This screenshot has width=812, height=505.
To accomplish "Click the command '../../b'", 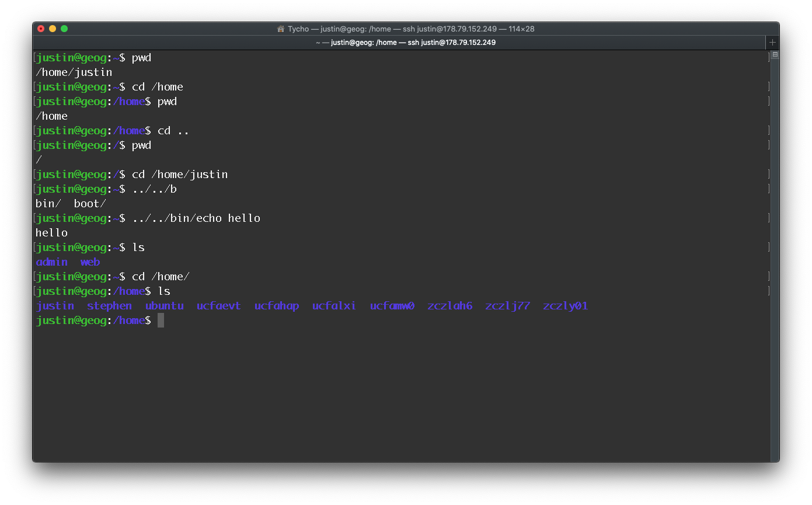I will point(154,189).
